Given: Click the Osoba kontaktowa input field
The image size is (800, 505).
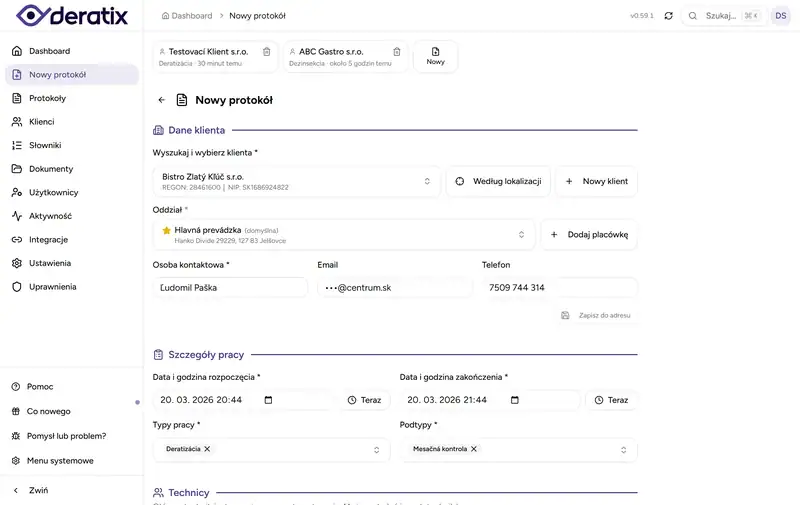Looking at the screenshot, I should (x=229, y=287).
